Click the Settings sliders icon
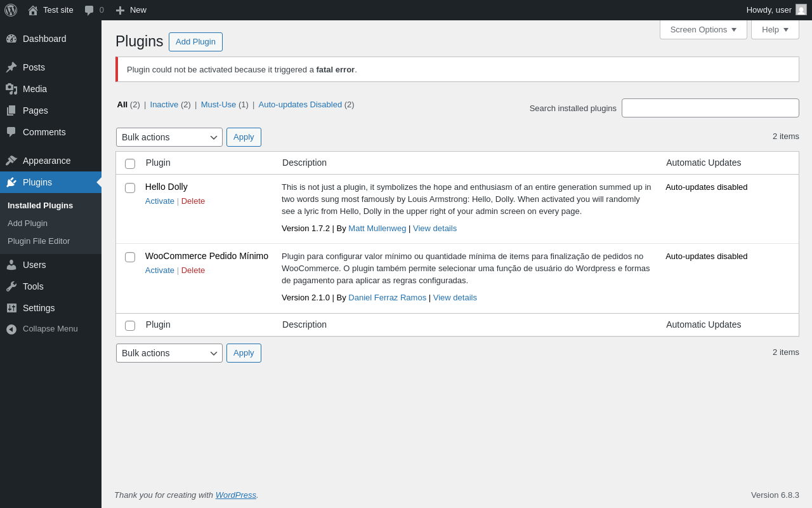The height and width of the screenshot is (508, 812). 11,308
